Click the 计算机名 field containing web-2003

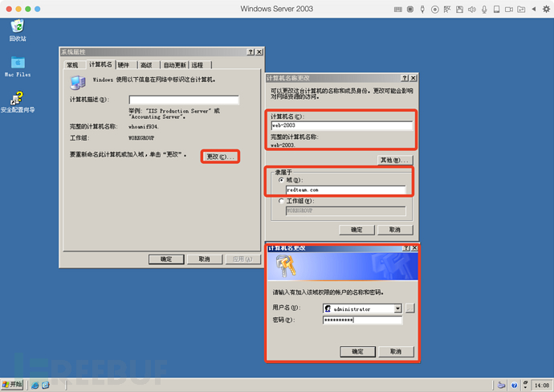[x=342, y=125]
